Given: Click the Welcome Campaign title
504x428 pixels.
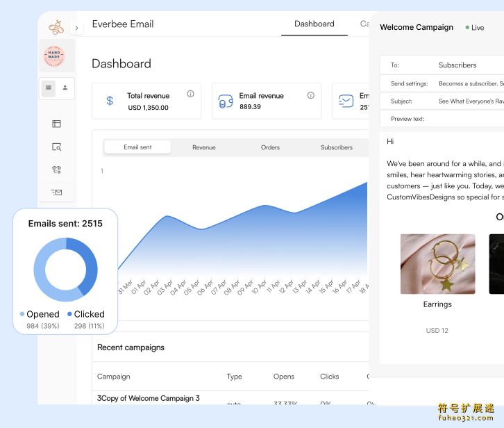Looking at the screenshot, I should (417, 27).
